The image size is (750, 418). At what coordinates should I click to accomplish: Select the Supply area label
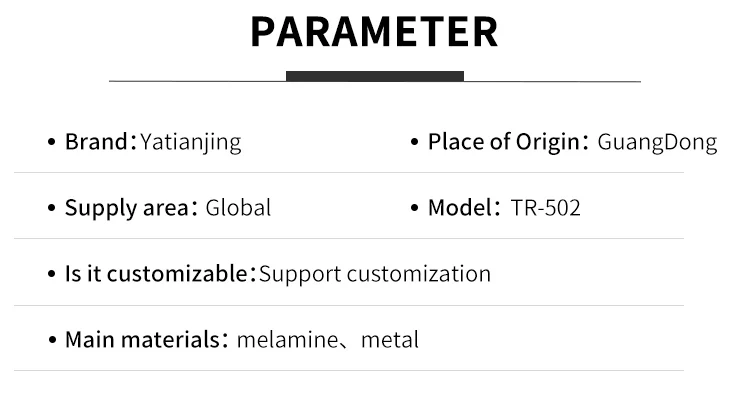tap(127, 208)
